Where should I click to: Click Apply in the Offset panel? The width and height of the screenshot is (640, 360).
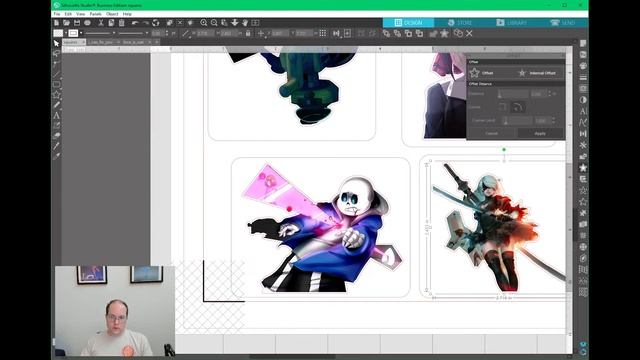pyautogui.click(x=540, y=133)
